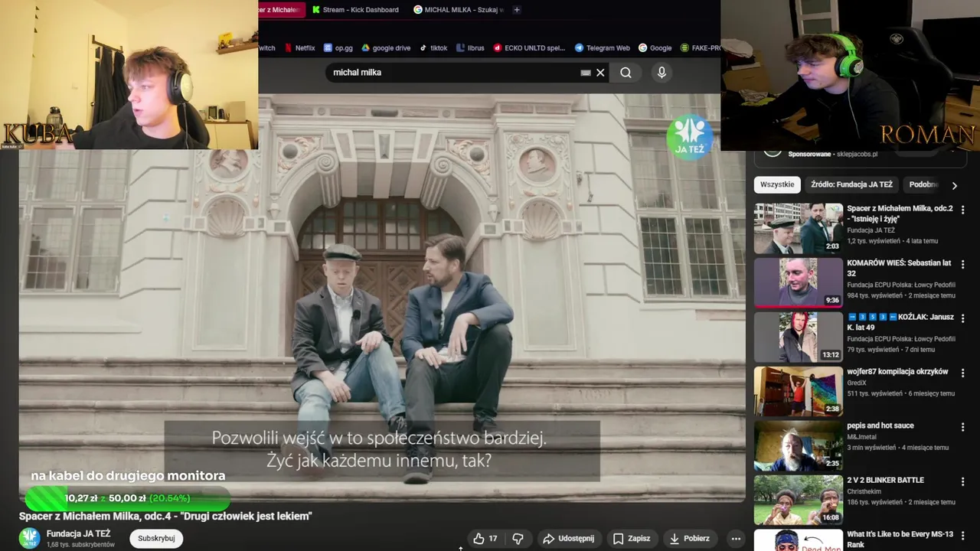
Task: Open options menu for 2 V 2 BLINKER BATTLE
Action: (962, 481)
